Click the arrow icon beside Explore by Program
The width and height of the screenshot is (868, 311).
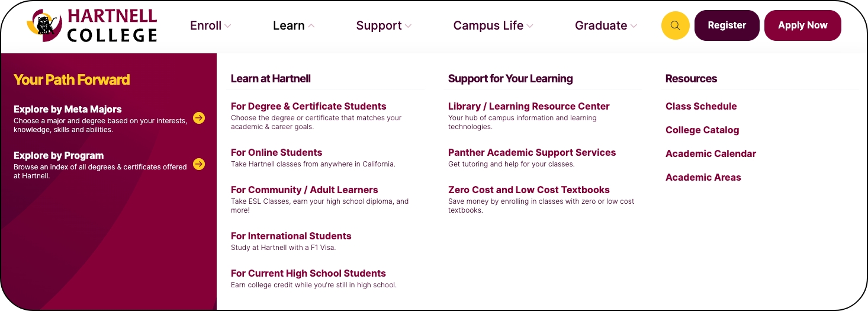pyautogui.click(x=199, y=164)
